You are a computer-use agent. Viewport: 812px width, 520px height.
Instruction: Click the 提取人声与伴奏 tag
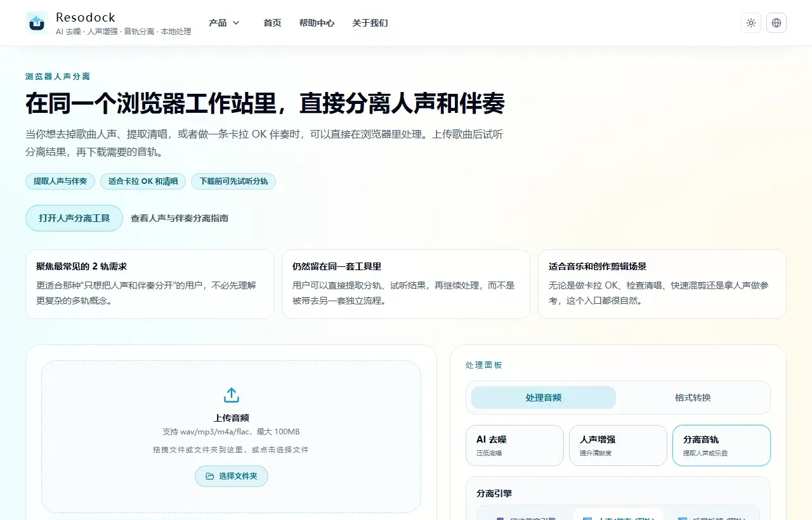pyautogui.click(x=60, y=181)
